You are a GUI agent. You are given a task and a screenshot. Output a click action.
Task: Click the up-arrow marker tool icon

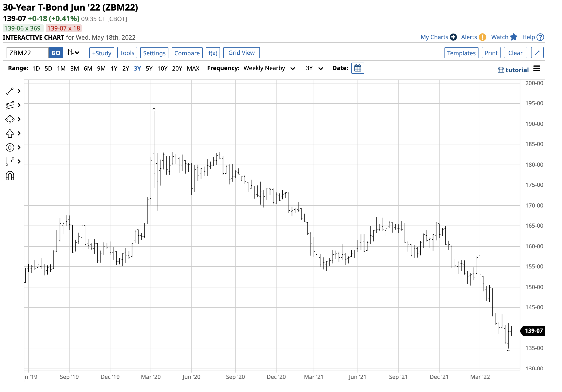click(10, 133)
